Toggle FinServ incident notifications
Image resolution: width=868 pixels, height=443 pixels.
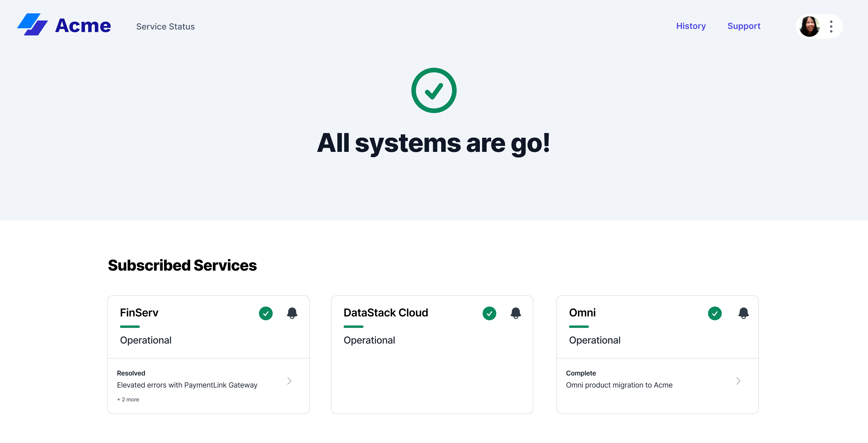[292, 313]
